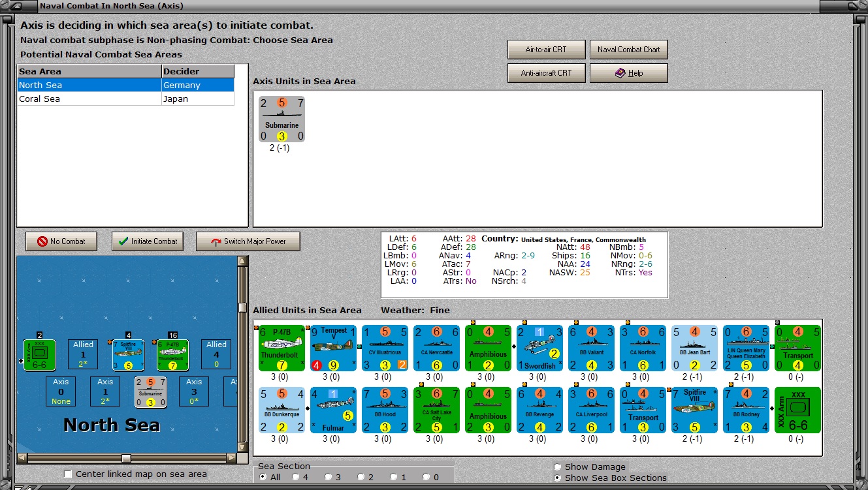Click the map horizontal scrollbar right arrow

pyautogui.click(x=232, y=458)
